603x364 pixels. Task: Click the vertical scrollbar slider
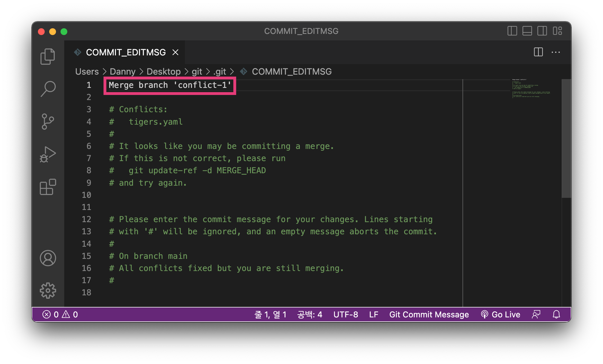[x=566, y=138]
